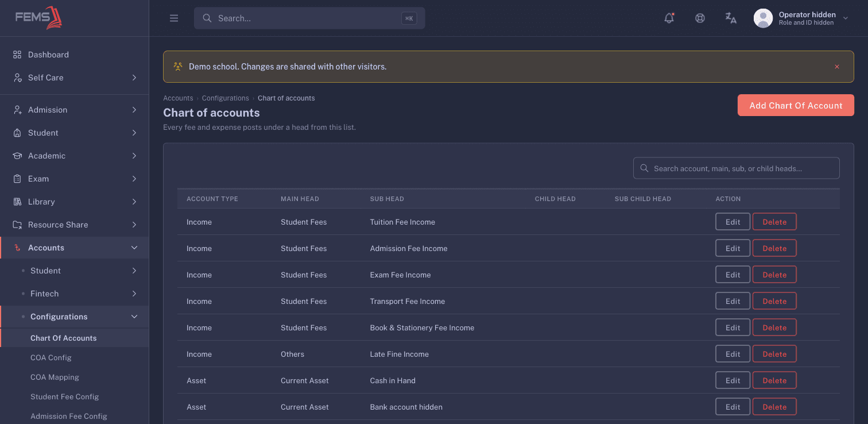Edit the Exam Fee Income row
868x424 pixels.
click(x=733, y=275)
